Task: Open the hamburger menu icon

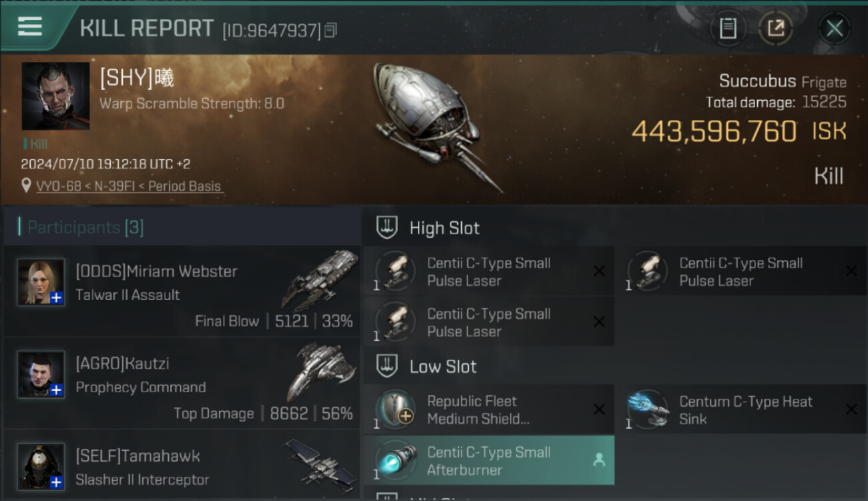Action: pyautogui.click(x=30, y=26)
